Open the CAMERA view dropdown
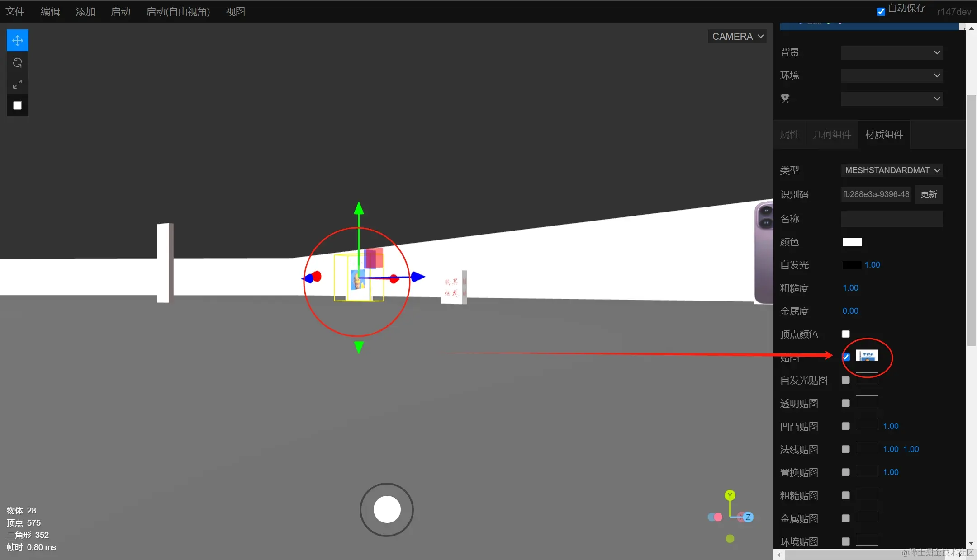 (737, 37)
